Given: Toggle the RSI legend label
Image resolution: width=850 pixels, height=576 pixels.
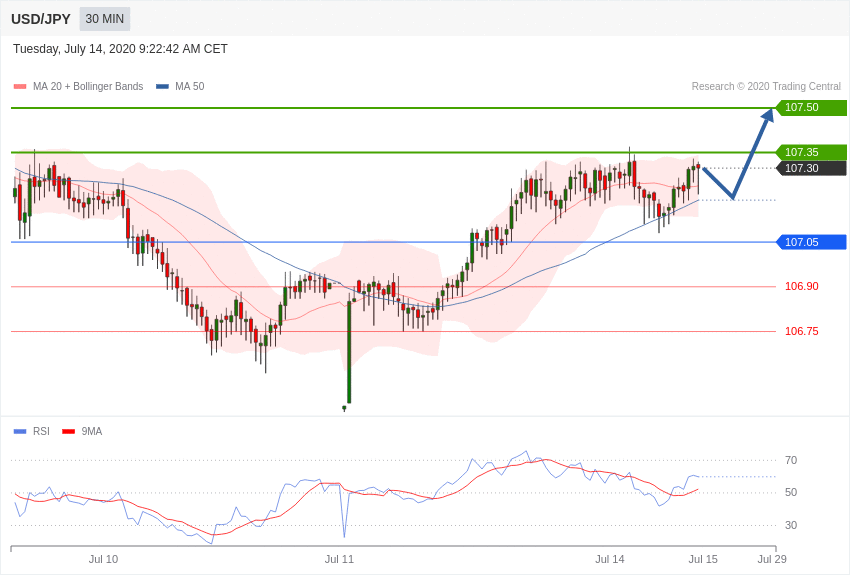Looking at the screenshot, I should pyautogui.click(x=41, y=431).
